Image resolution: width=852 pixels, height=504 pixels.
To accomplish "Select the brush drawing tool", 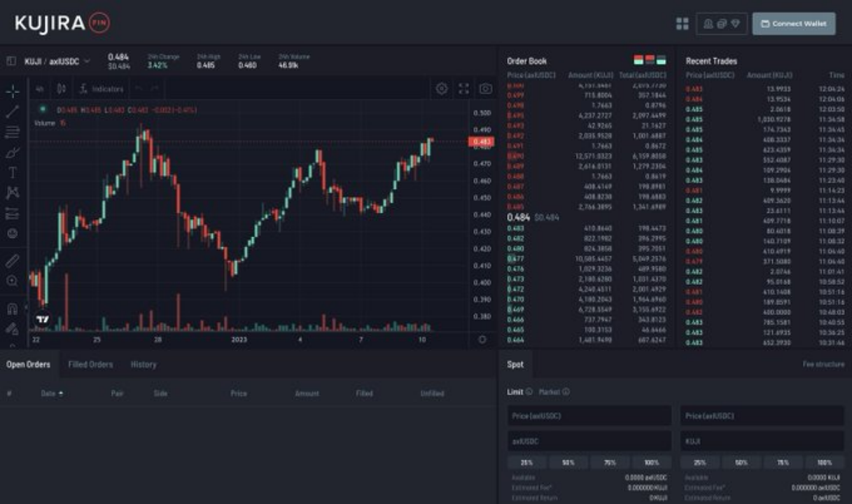I will 12,152.
